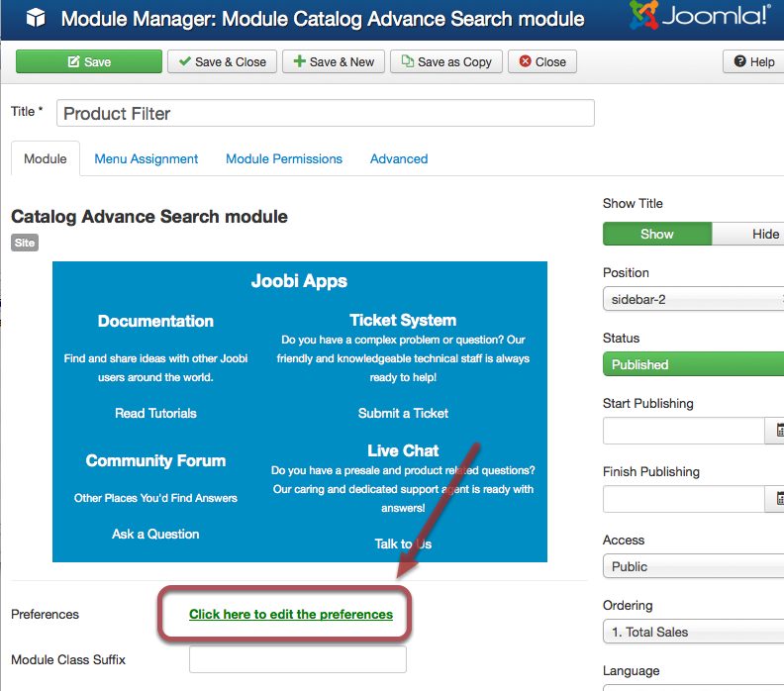Click the Joomla logo
Screen dimensions: 784x691
[x=701, y=15]
